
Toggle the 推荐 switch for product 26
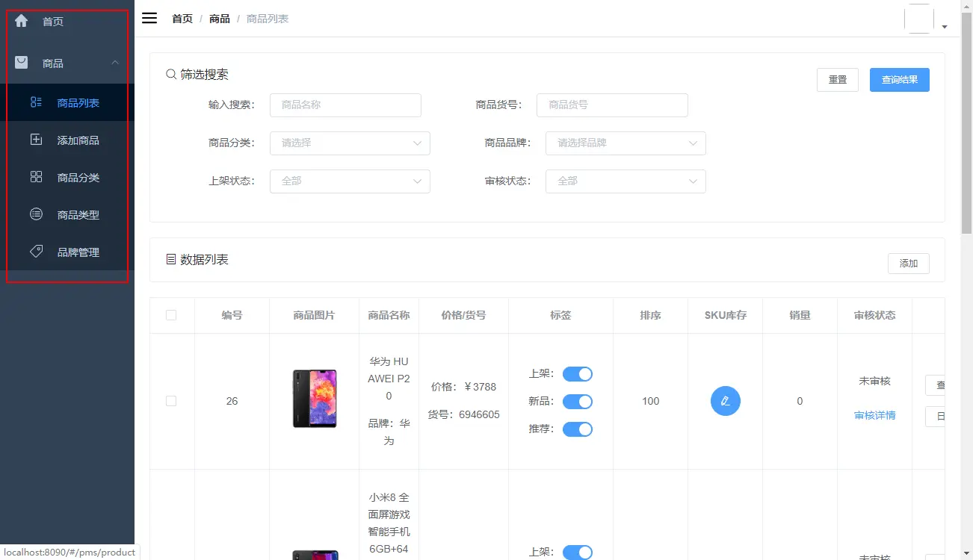tap(578, 429)
